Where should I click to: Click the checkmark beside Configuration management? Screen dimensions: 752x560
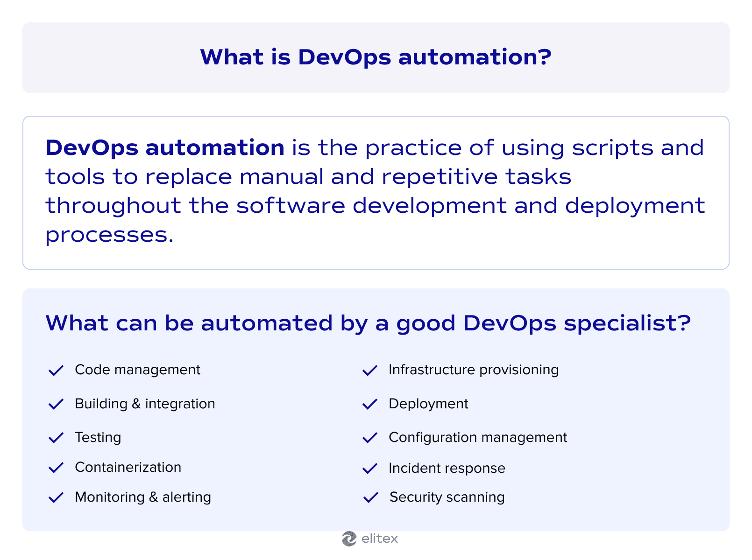point(370,438)
